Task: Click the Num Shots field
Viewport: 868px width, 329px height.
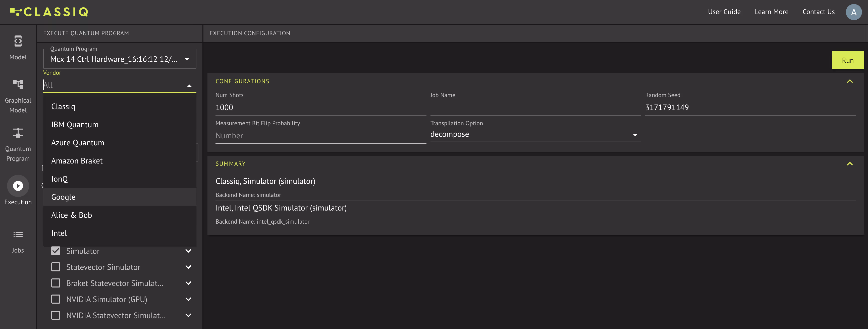Action: [x=321, y=108]
